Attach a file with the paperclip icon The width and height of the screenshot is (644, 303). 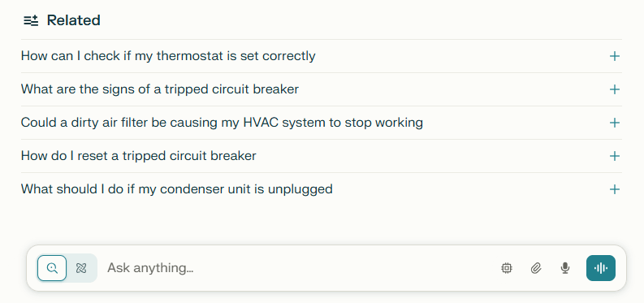535,268
